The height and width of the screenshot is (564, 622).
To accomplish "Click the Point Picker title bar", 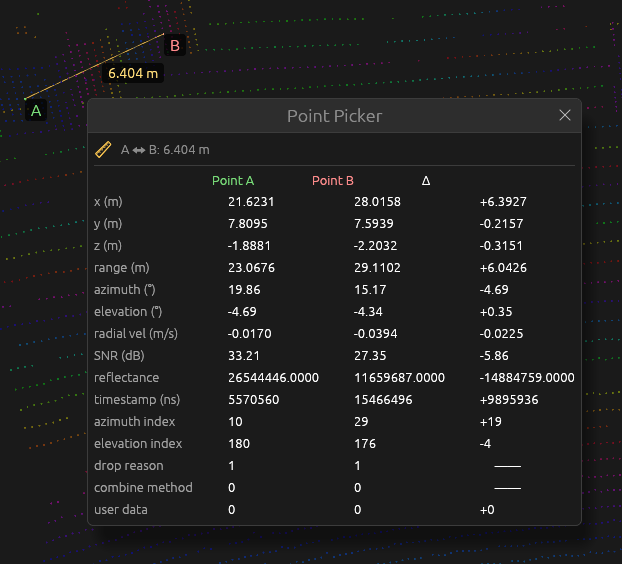I will tap(334, 116).
